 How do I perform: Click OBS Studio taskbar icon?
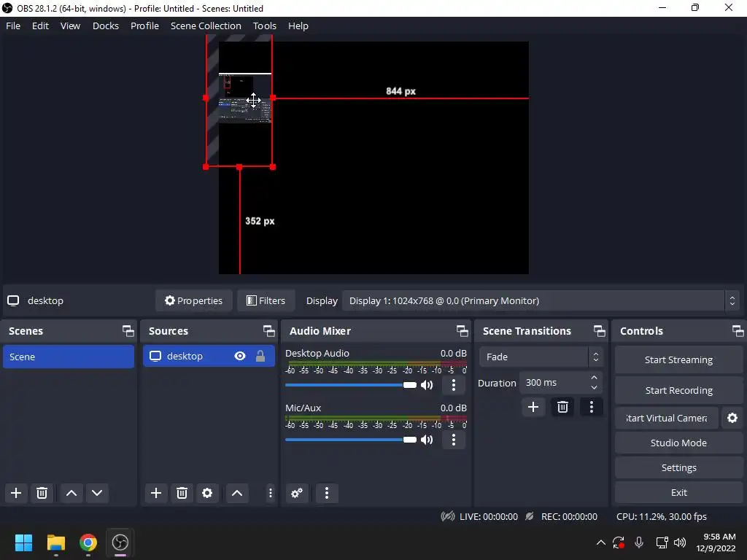(x=120, y=542)
